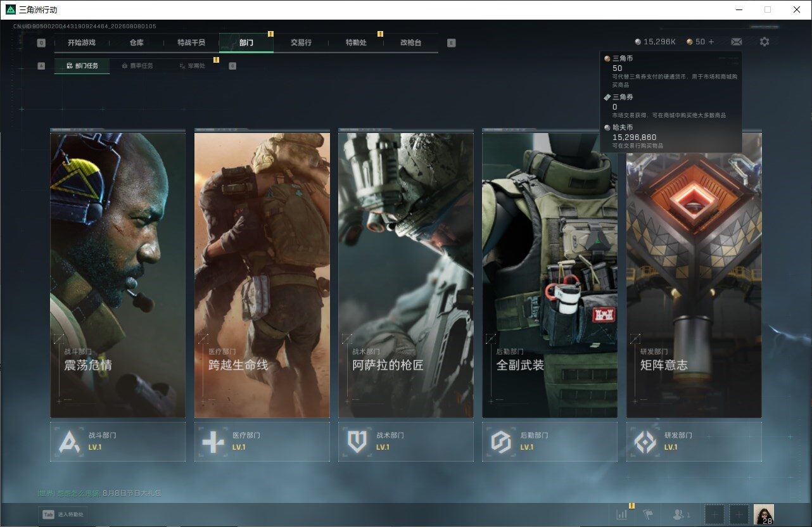Image resolution: width=812 pixels, height=527 pixels.
Task: Open the 特战干员 tab
Action: click(x=191, y=42)
